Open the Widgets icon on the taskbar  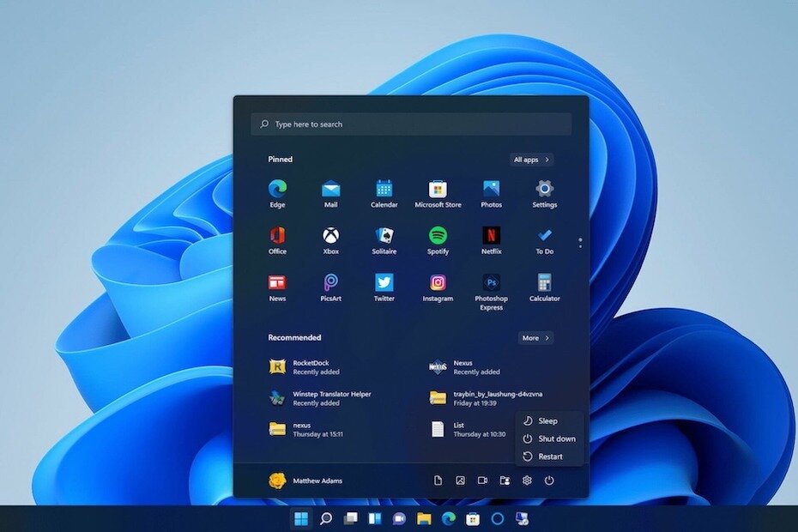[x=374, y=519]
